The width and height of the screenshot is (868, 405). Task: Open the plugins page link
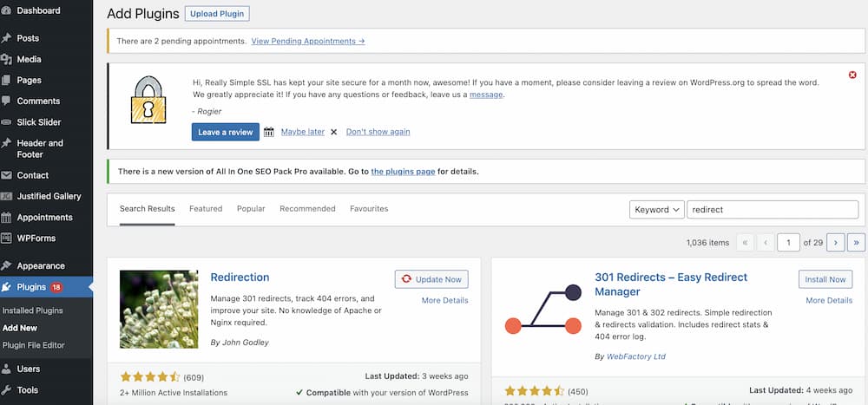click(x=403, y=172)
